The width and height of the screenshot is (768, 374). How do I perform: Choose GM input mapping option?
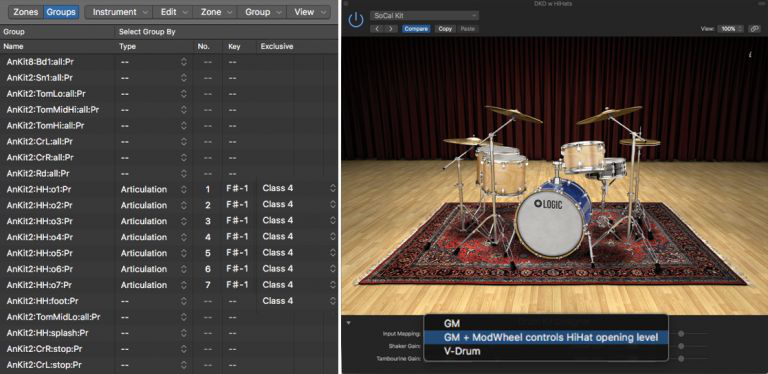(x=545, y=324)
